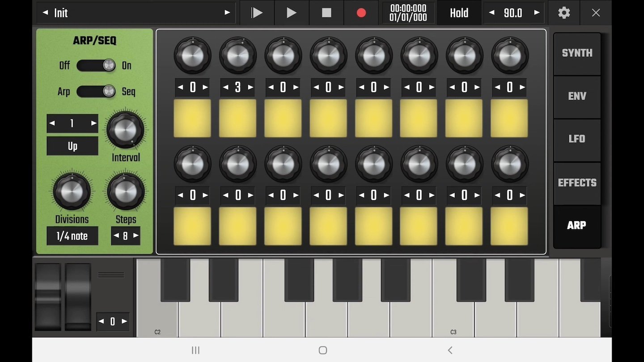Click the pitch bend wheel

click(x=48, y=297)
